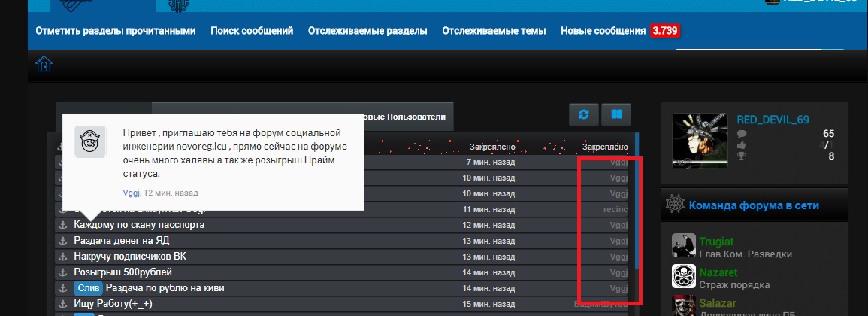Go to Отслеживаемые разделы
The image size is (868, 316).
pyautogui.click(x=367, y=31)
